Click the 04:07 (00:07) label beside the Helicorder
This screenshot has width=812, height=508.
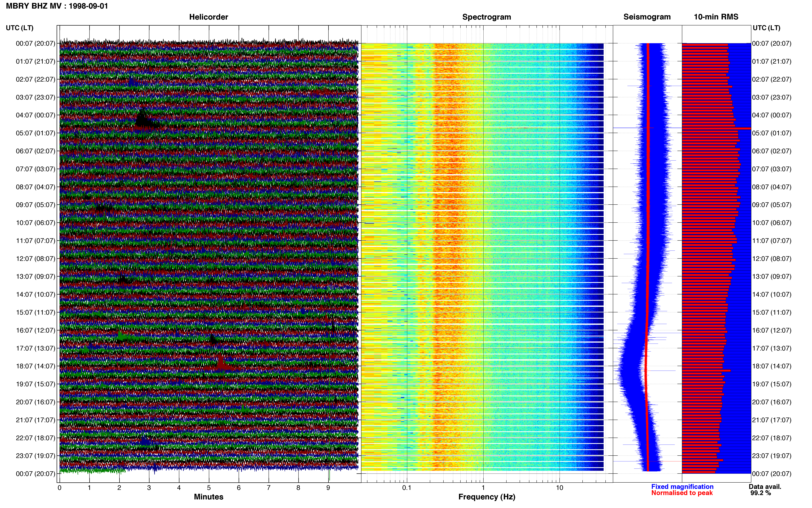pos(35,115)
